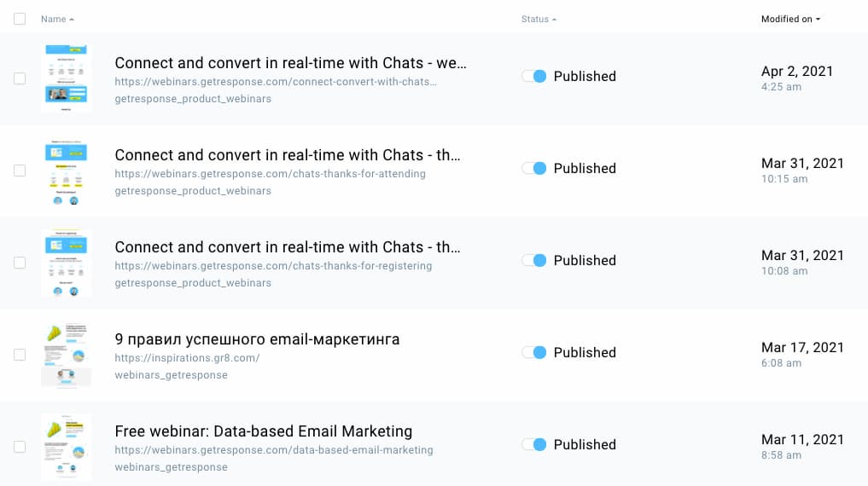Toggle Published switch for chats-thanks-for-attending page
This screenshot has height=486, width=868.
534,168
